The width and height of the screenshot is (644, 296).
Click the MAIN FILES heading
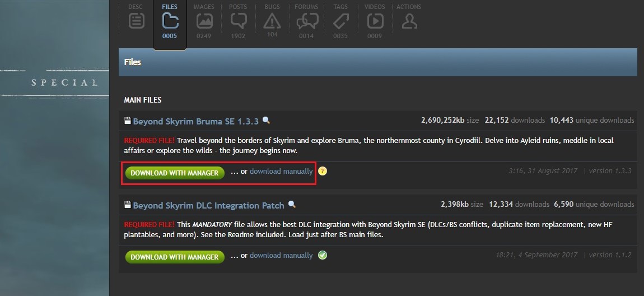click(x=142, y=100)
